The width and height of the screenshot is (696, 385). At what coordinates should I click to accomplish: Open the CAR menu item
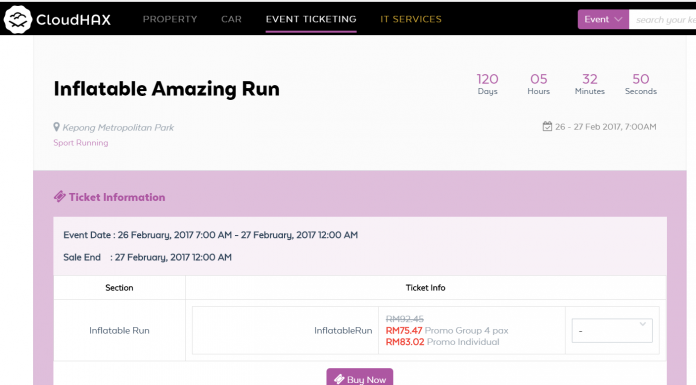(231, 19)
